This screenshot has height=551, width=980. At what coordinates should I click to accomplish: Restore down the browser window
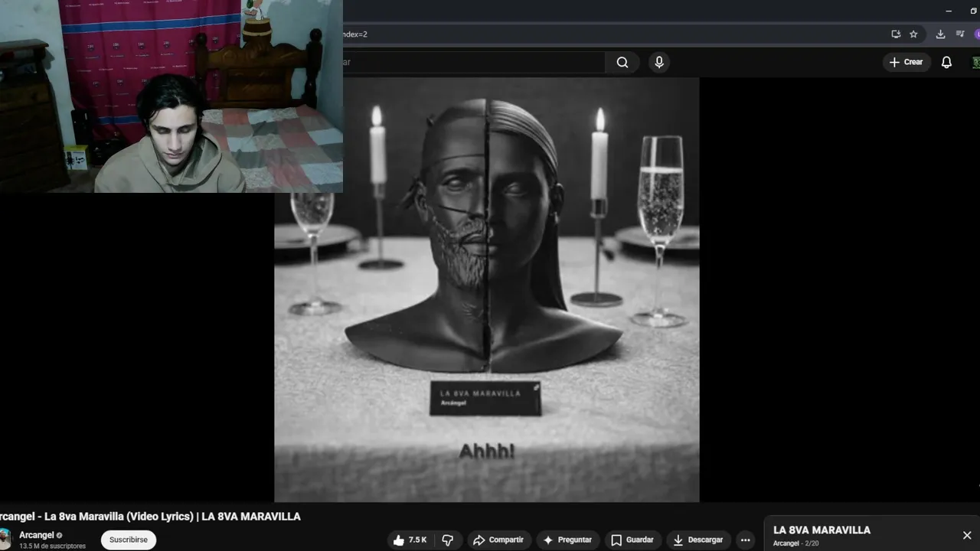point(973,11)
